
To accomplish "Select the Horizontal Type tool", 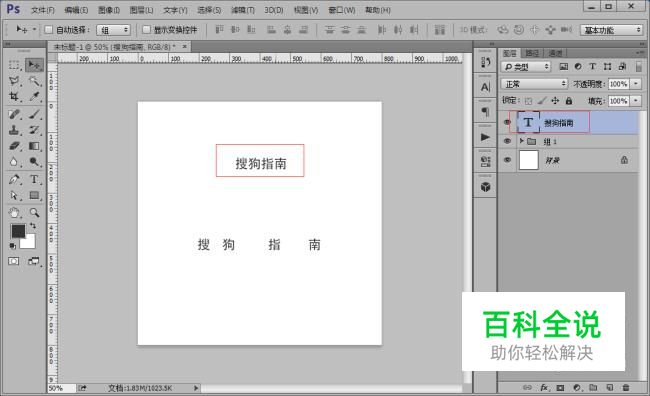I will pyautogui.click(x=34, y=180).
